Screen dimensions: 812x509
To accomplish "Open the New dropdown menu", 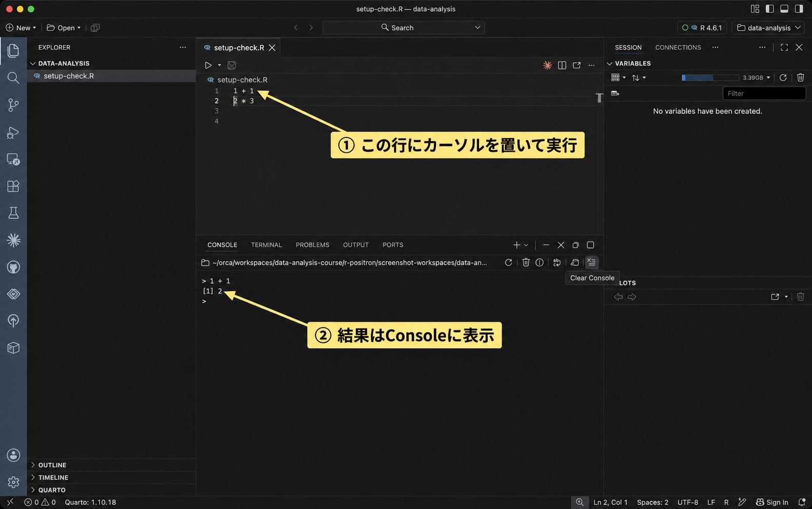I will point(21,28).
